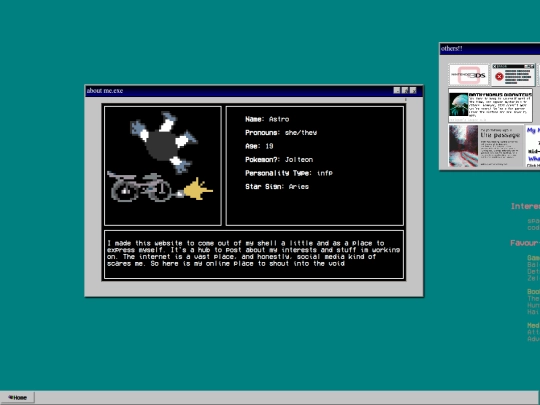This screenshot has height=405, width=540.
Task: Click the 'others!!' window title text
Action: [x=451, y=49]
